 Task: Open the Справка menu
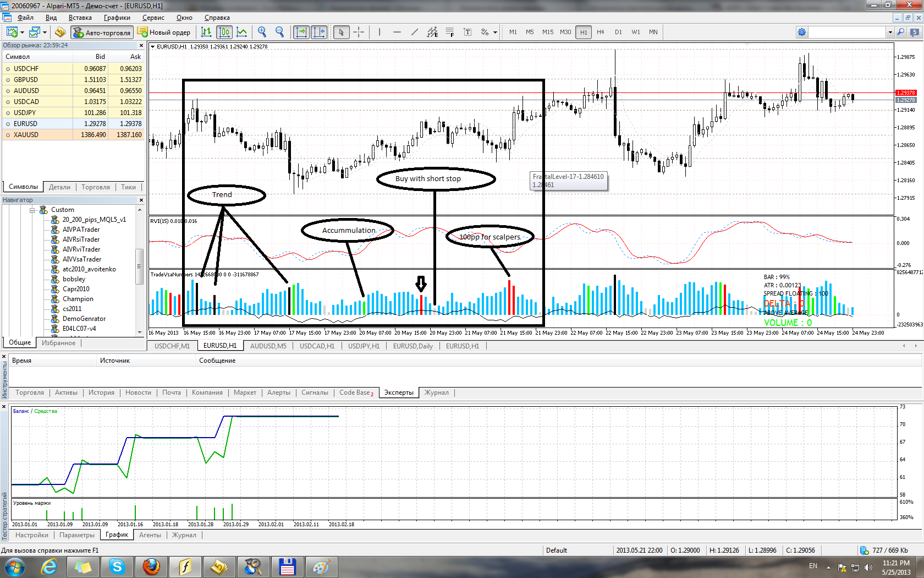point(217,18)
